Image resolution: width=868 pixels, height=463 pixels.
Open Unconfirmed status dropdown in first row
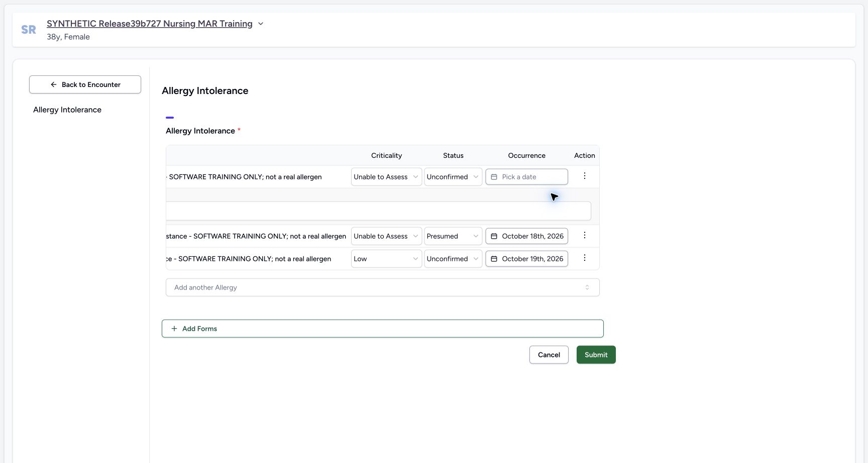pyautogui.click(x=453, y=177)
